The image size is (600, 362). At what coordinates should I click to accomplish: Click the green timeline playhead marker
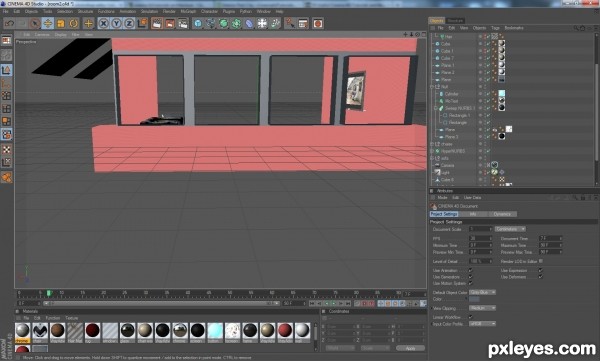tap(49, 294)
